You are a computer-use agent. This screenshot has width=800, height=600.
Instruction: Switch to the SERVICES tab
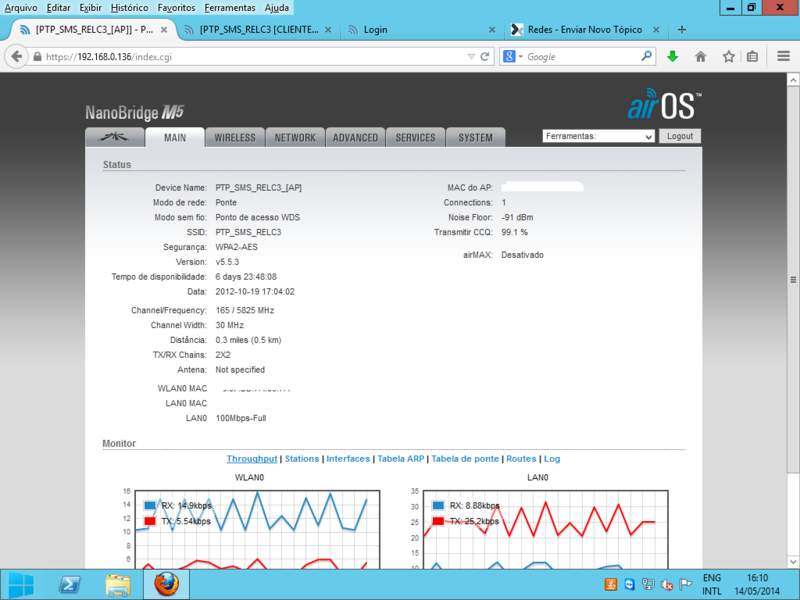pos(415,137)
